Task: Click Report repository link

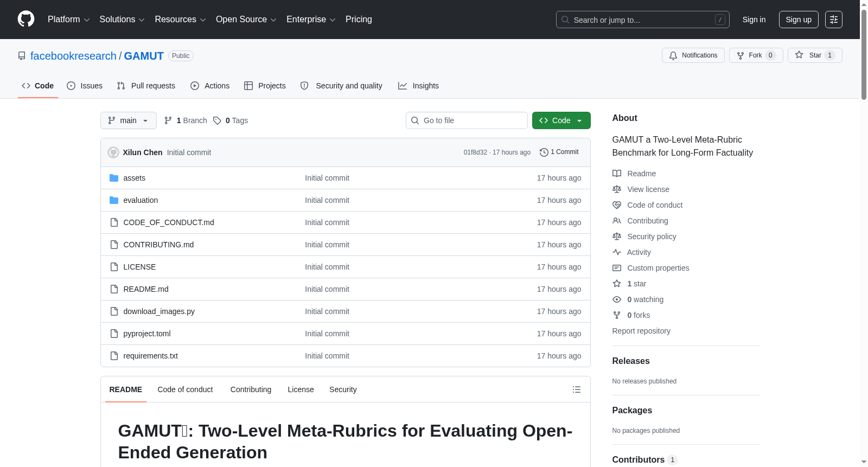Action: [x=641, y=331]
